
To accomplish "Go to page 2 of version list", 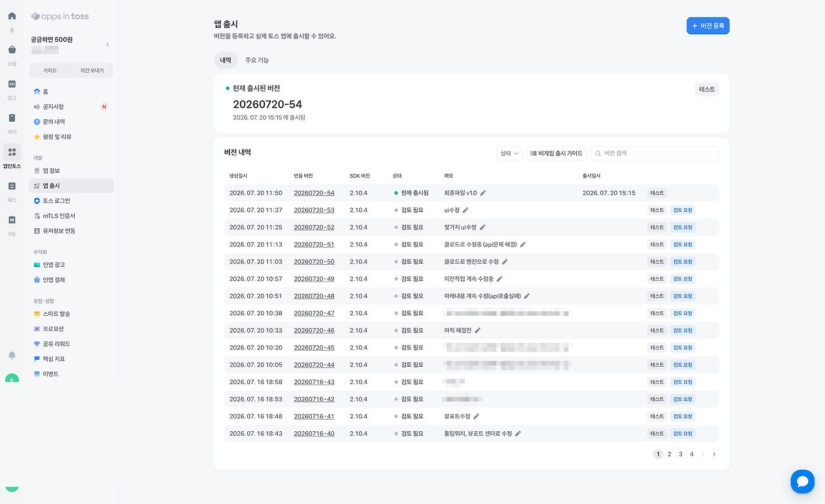I will (669, 454).
